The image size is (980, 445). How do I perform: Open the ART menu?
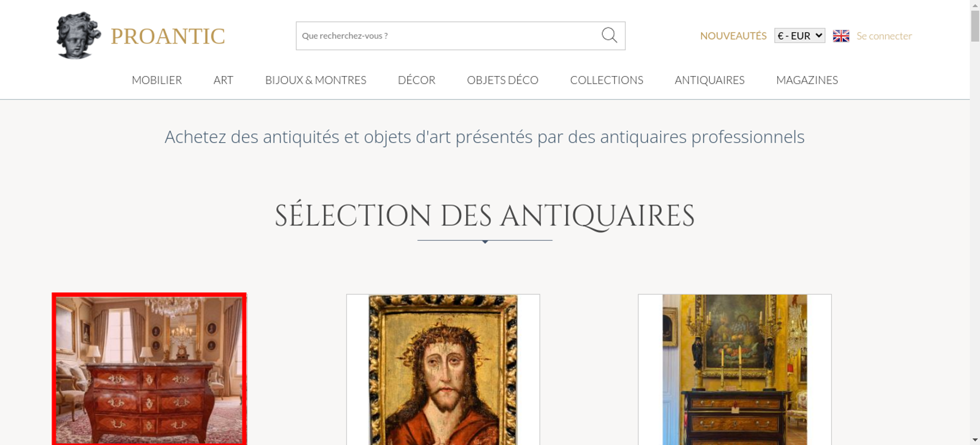tap(223, 80)
